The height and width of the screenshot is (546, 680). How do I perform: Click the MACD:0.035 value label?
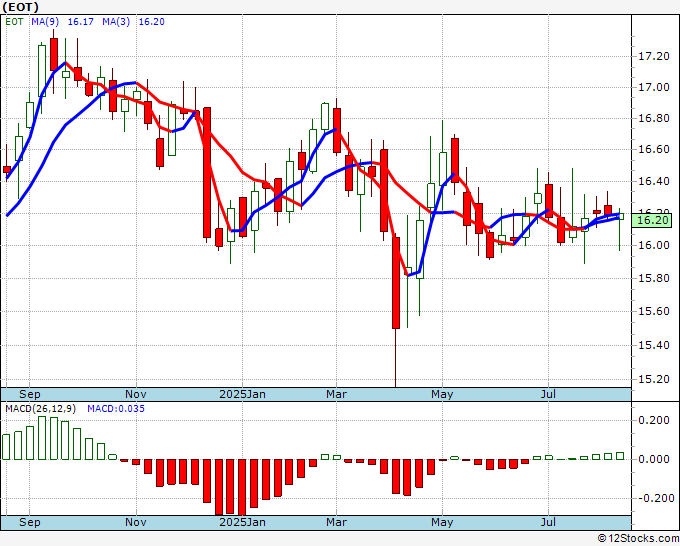coord(116,409)
